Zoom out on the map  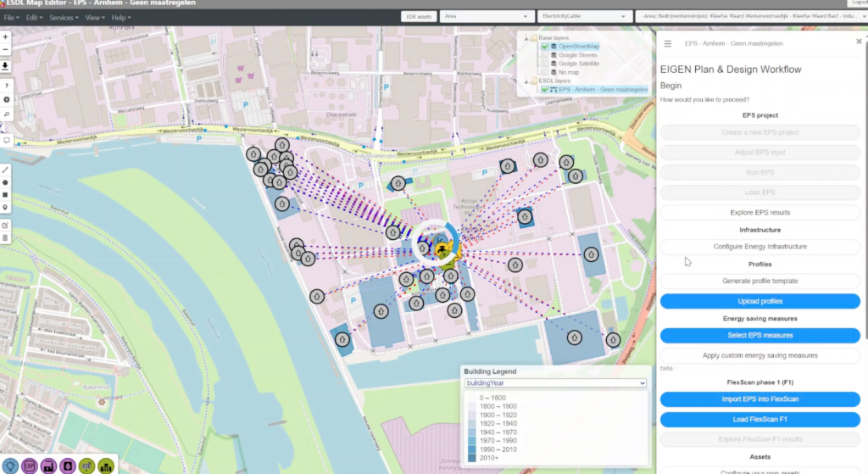point(6,50)
